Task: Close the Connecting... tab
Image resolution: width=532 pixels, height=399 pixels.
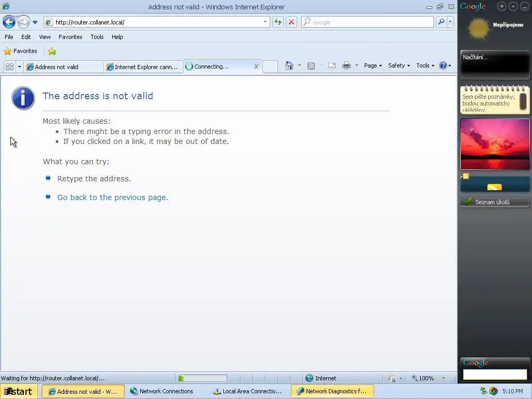Action: pos(257,66)
